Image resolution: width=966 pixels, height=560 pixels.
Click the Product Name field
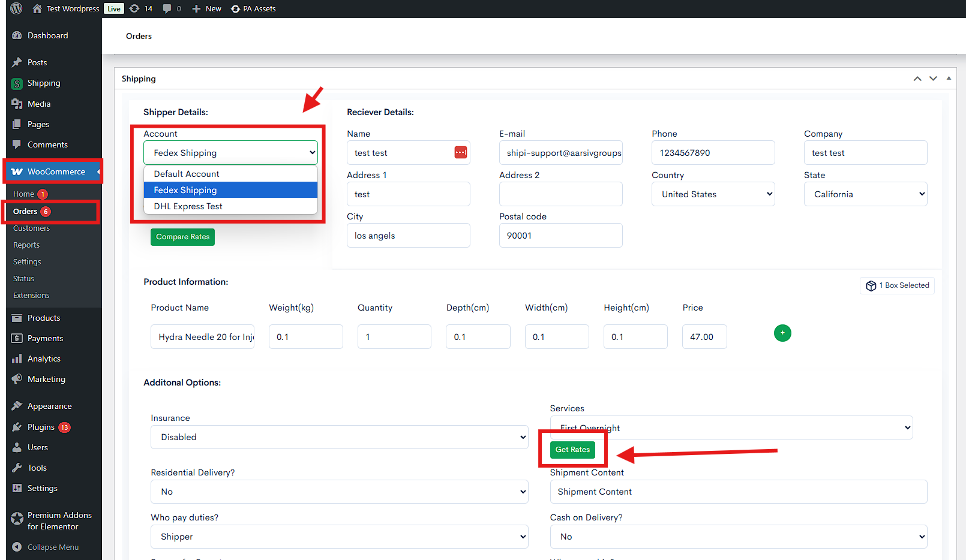(x=202, y=336)
